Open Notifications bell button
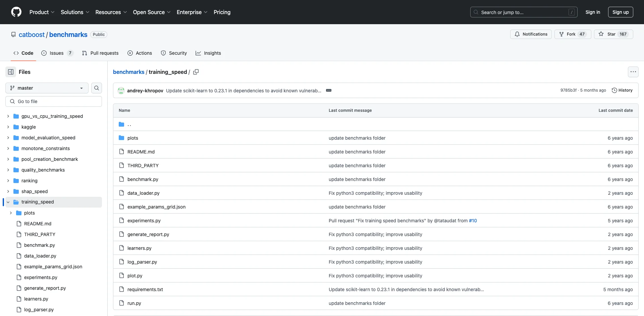The image size is (644, 316). pyautogui.click(x=531, y=34)
